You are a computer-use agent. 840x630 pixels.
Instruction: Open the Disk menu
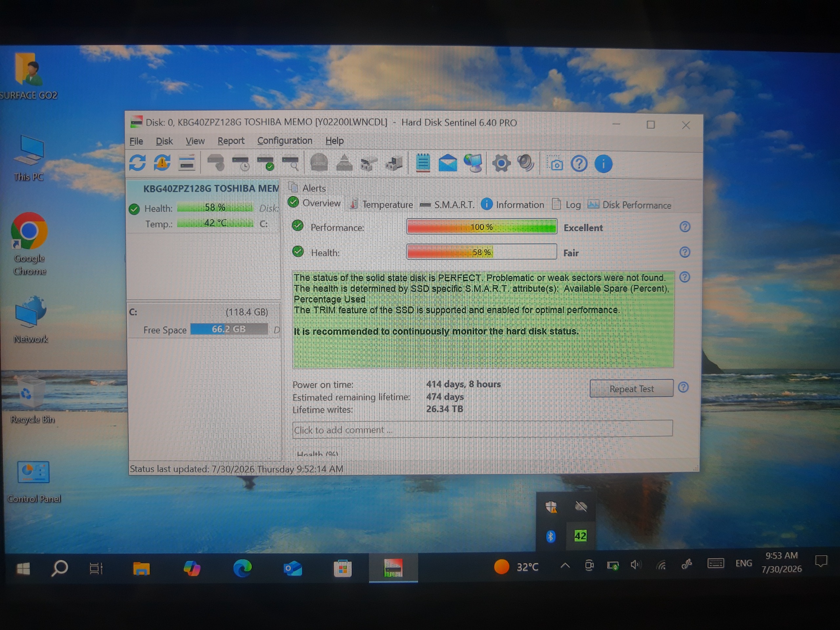[x=164, y=141]
